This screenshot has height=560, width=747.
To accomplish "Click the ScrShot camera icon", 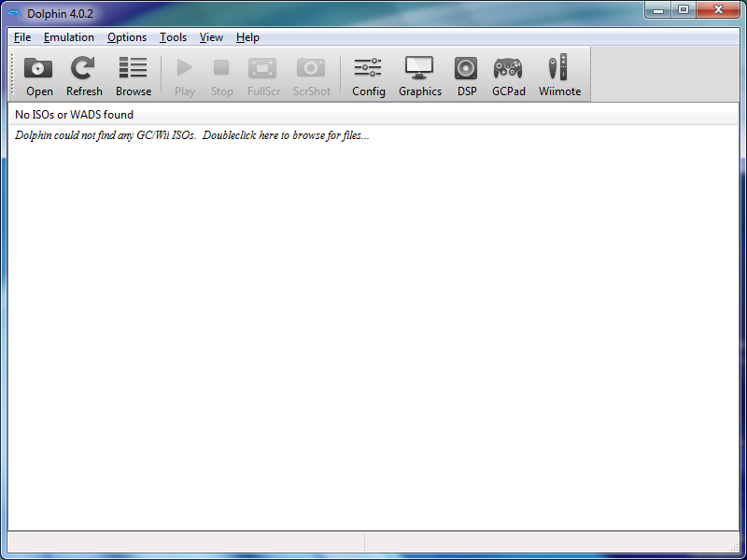I will pos(311,76).
